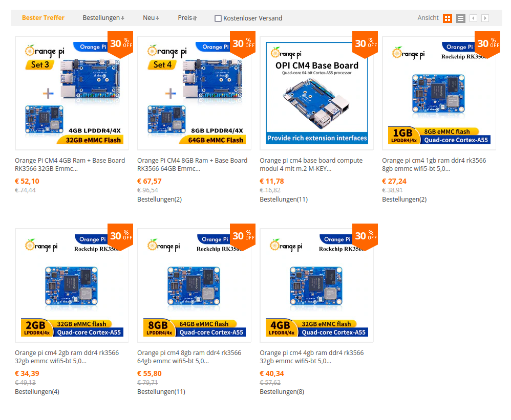The image size is (511, 420).
Task: Switch to list view icon
Action: [x=460, y=18]
